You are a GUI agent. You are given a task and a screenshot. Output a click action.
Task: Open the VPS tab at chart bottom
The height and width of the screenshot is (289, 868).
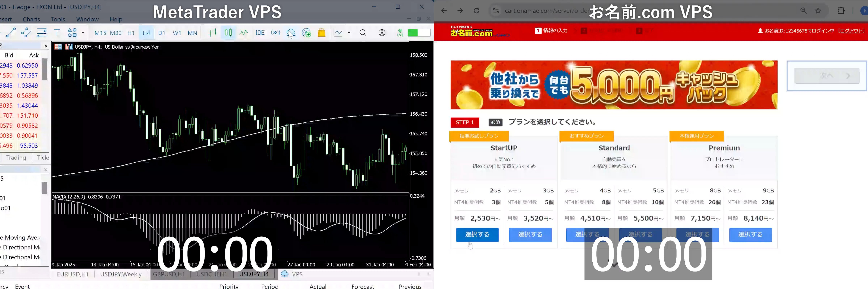point(292,274)
